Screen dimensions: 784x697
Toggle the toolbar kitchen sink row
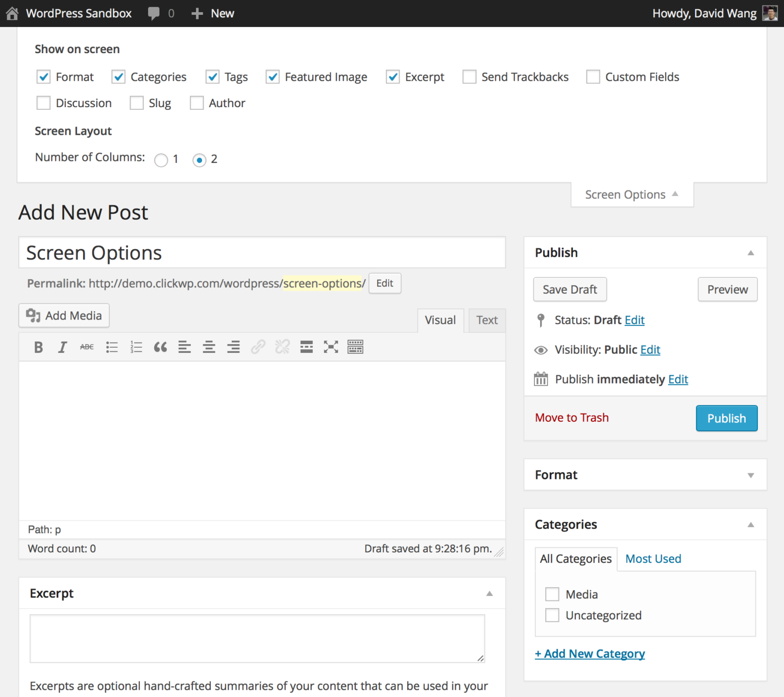coord(355,347)
